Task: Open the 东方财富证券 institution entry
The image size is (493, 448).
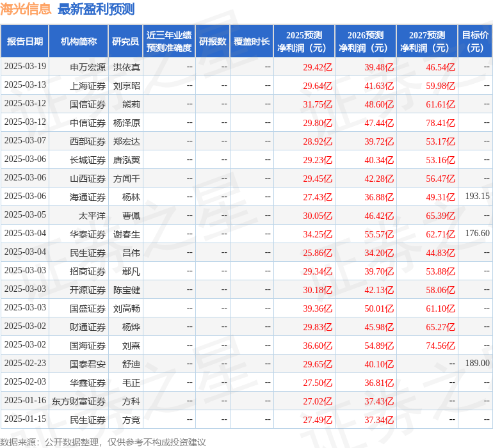Action: [x=79, y=401]
